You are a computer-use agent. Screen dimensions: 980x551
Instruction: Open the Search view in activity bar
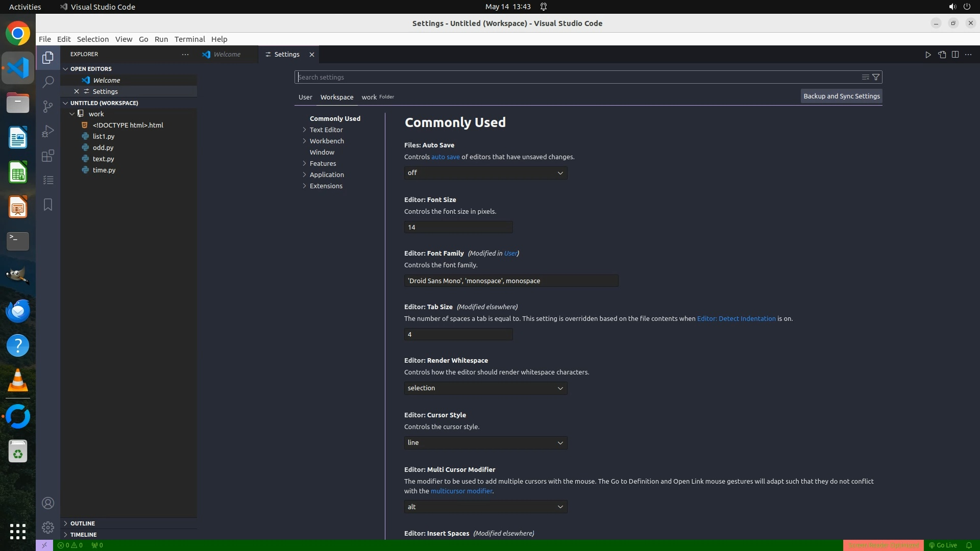click(x=48, y=82)
